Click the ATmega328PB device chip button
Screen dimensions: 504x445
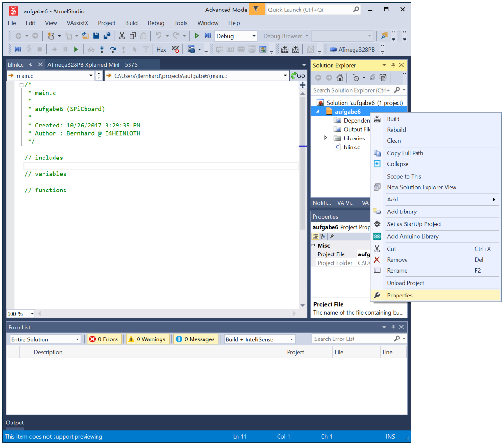tap(352, 49)
